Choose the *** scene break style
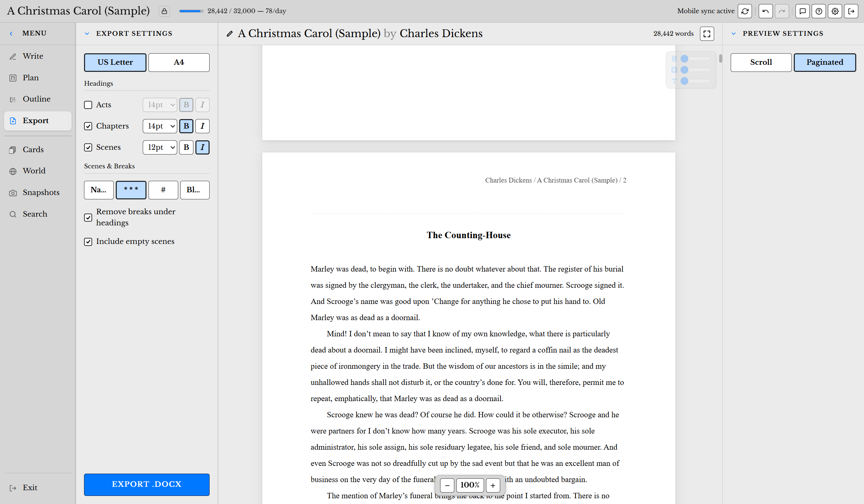 (131, 190)
